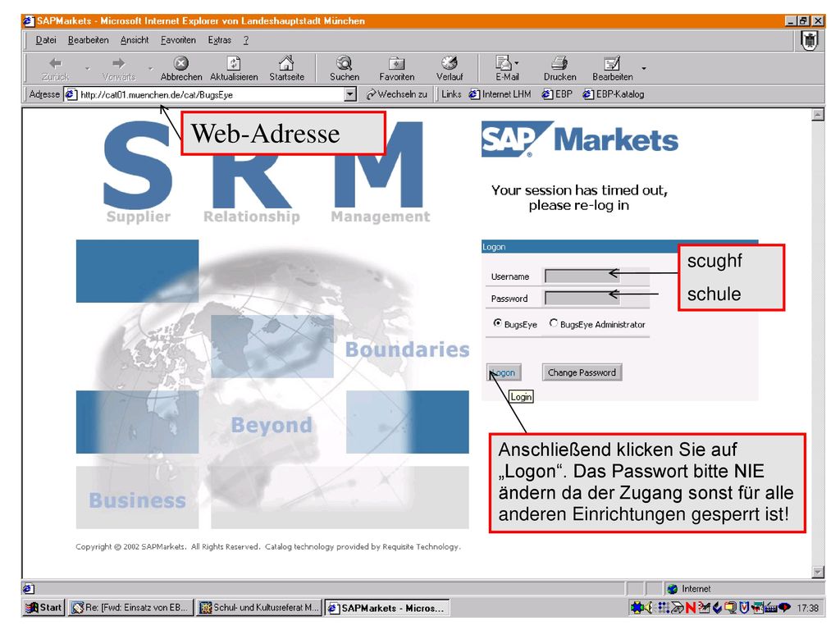This screenshot has width=840, height=630.
Task: Click into the Password input field
Action: 582,298
